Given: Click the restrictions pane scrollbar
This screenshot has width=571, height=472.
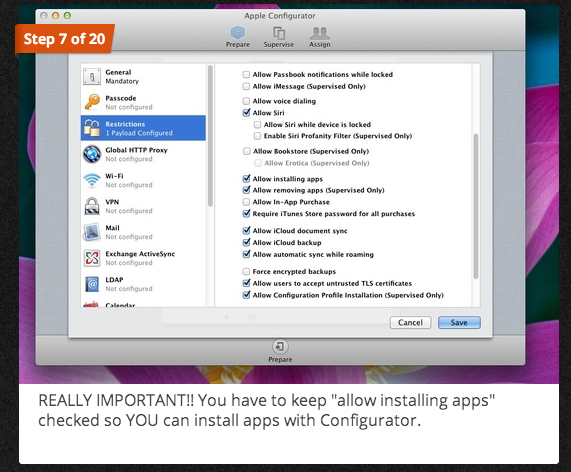Looking at the screenshot, I should 476,206.
